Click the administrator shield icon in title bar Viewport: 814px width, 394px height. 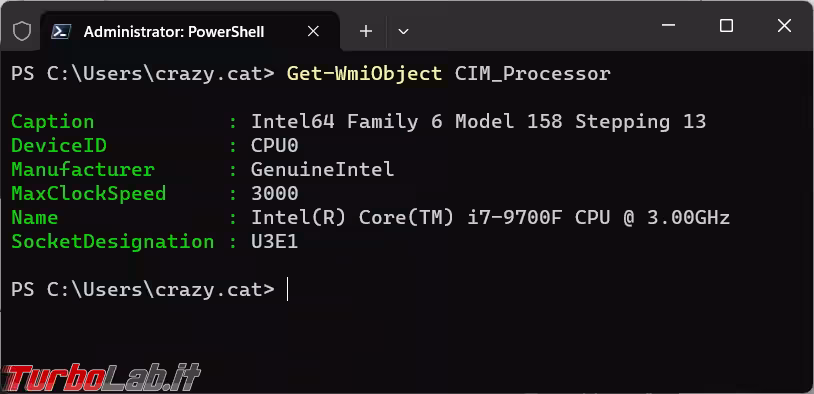coord(22,32)
